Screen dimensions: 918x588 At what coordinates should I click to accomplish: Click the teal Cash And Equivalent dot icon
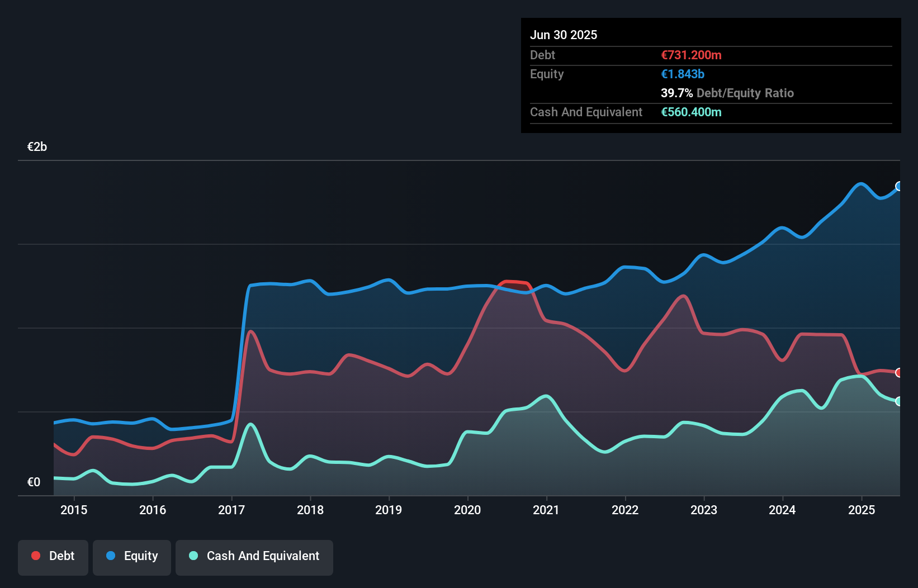pyautogui.click(x=193, y=556)
